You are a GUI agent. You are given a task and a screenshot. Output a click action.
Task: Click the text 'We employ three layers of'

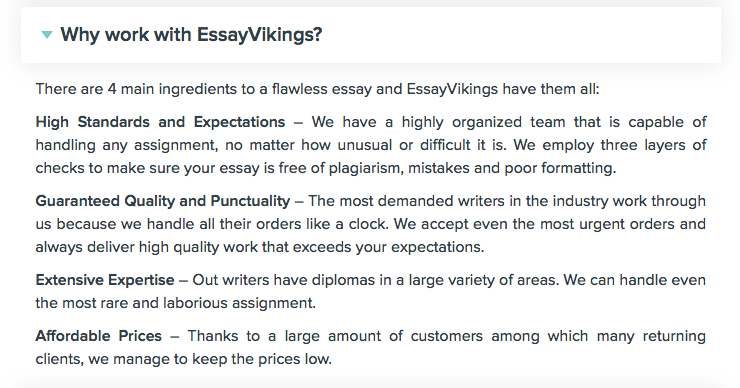pos(610,145)
